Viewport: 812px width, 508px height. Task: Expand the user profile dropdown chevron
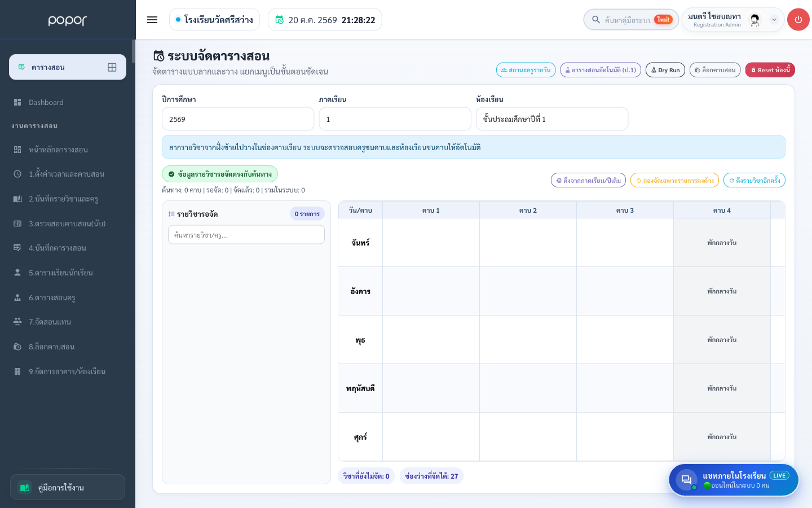pos(774,20)
